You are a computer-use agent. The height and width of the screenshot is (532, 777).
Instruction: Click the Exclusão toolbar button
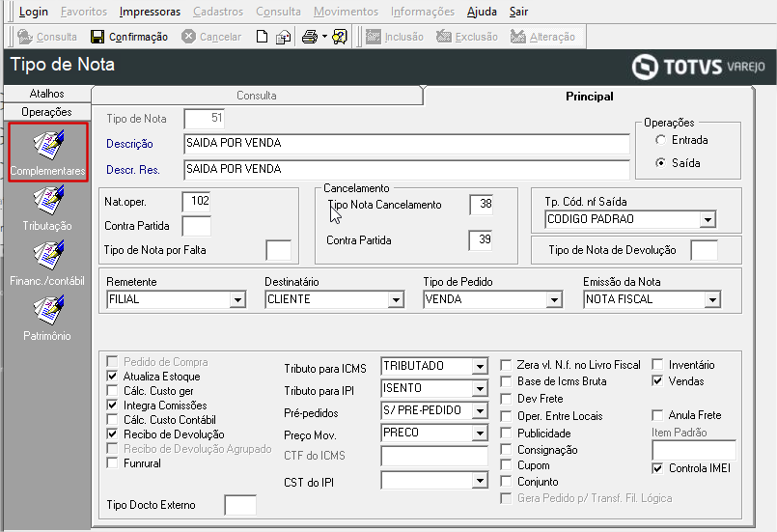[467, 37]
